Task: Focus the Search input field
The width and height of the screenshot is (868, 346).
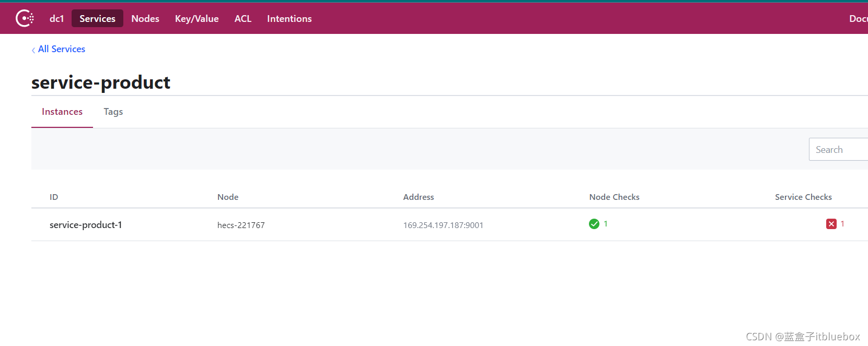Action: tap(838, 149)
